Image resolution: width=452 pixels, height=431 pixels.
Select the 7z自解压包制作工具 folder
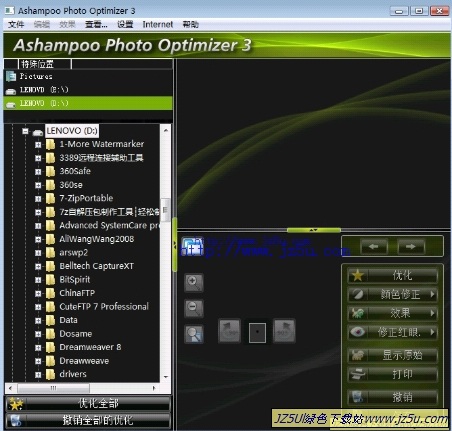[x=109, y=212]
